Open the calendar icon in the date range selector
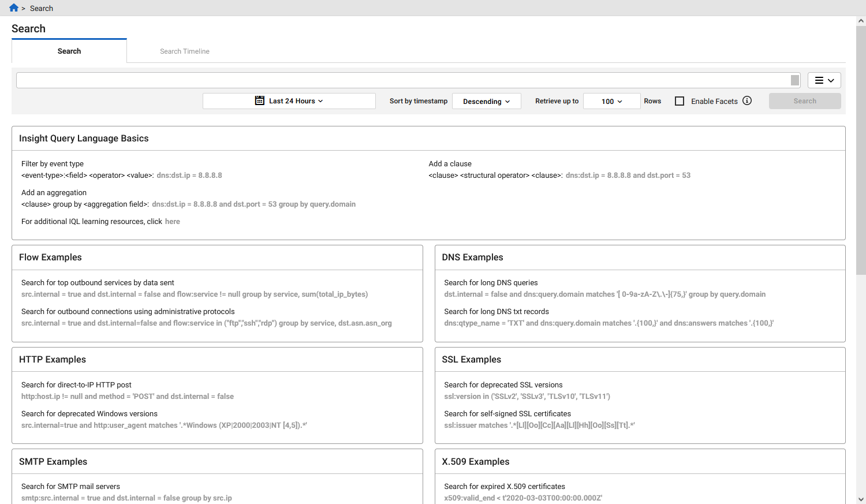Screen dimensions: 866x504 259,100
